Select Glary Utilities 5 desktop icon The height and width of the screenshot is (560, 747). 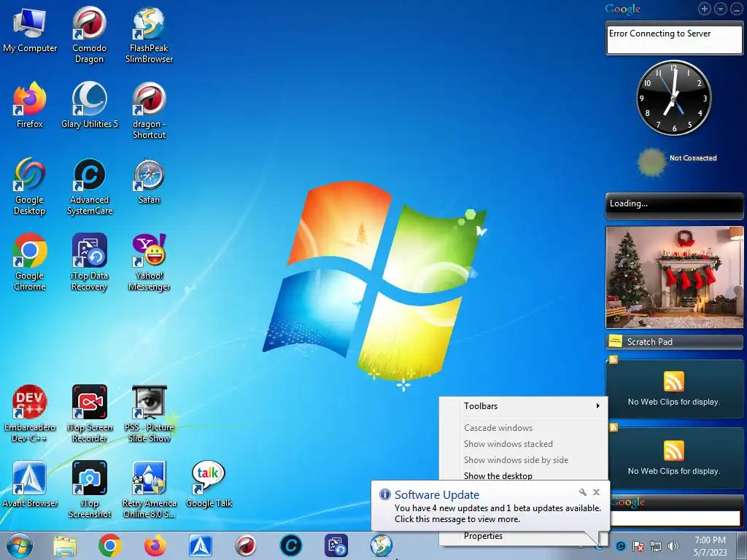coord(89,105)
